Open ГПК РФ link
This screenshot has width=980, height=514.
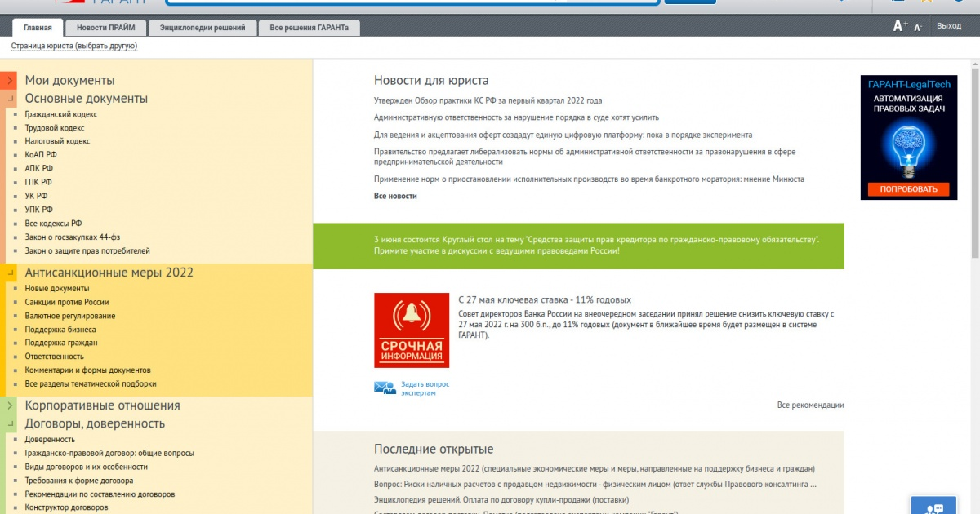[x=38, y=182]
